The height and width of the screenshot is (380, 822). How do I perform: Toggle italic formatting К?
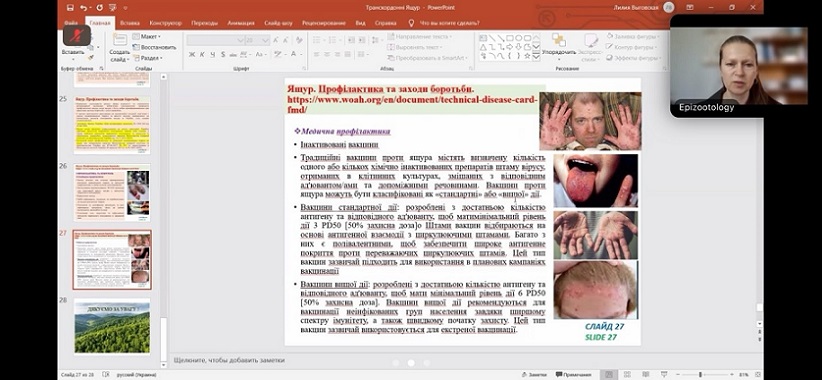pos(202,55)
